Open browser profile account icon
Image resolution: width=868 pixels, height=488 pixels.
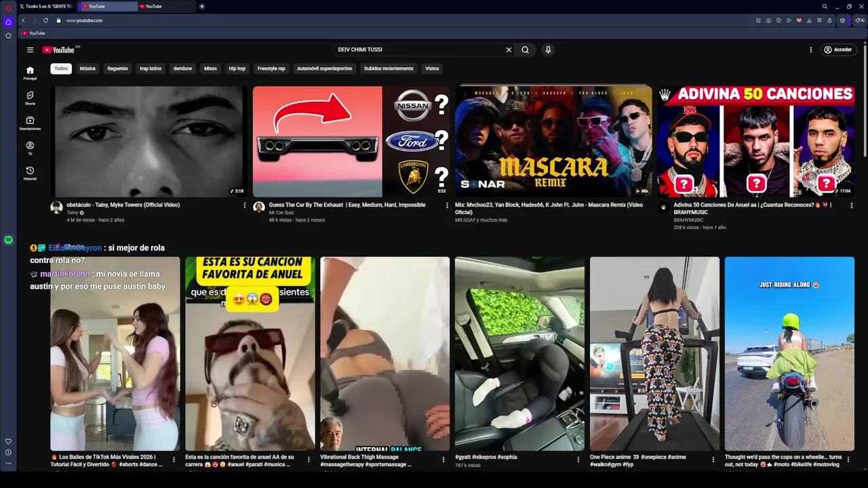tap(829, 20)
